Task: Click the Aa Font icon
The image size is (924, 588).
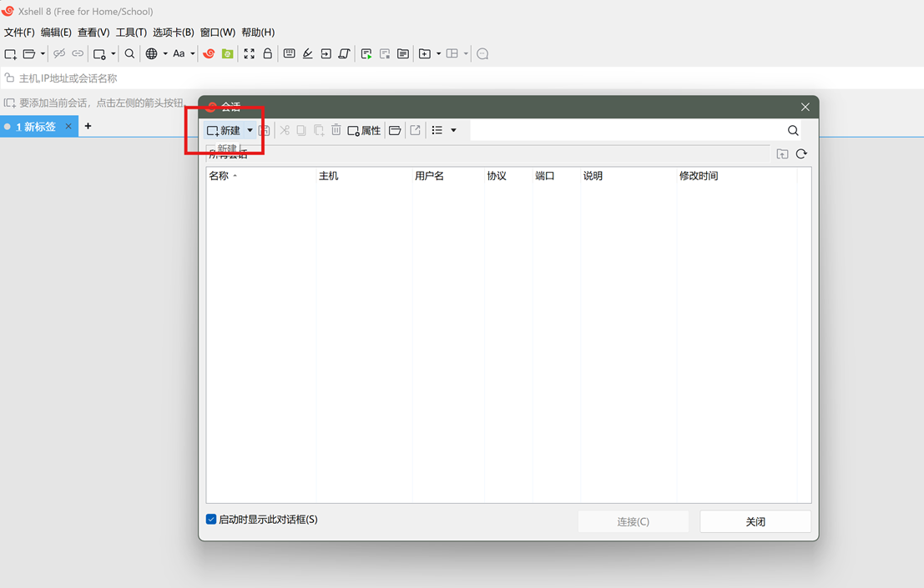Action: tap(179, 53)
